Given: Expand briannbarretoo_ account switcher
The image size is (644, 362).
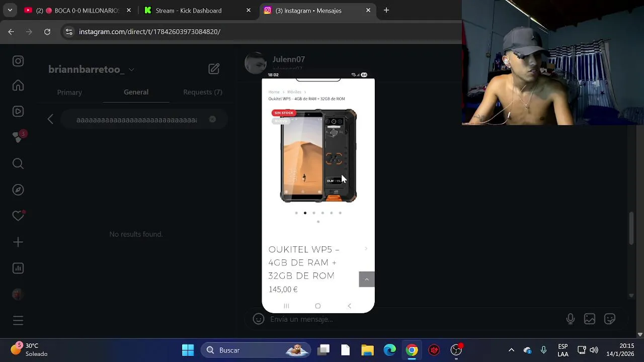Looking at the screenshot, I should [91, 69].
